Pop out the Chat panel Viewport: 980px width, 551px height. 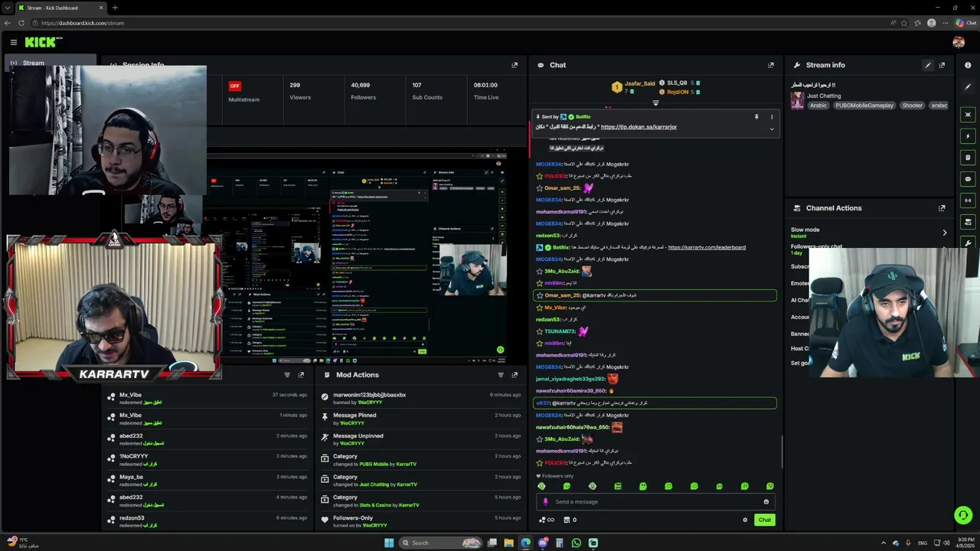pyautogui.click(x=771, y=65)
